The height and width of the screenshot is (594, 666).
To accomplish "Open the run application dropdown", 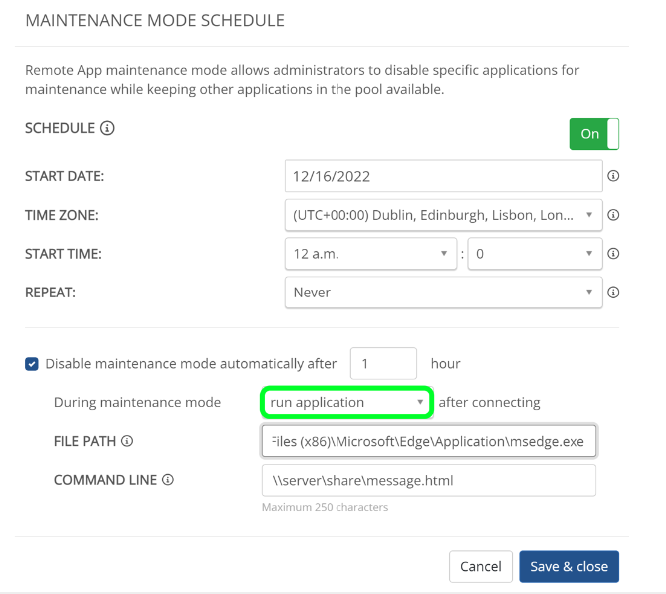I will (x=346, y=403).
